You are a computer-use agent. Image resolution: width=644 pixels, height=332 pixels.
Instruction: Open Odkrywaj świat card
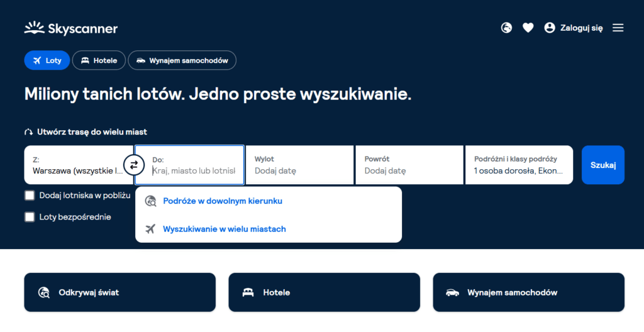click(120, 292)
